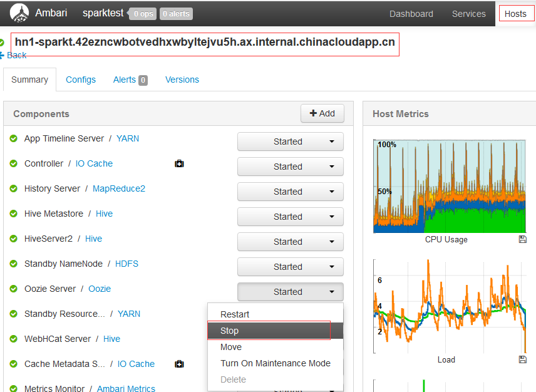This screenshot has width=536, height=392.
Task: Click the save icon under Load graph
Action: coord(522,359)
